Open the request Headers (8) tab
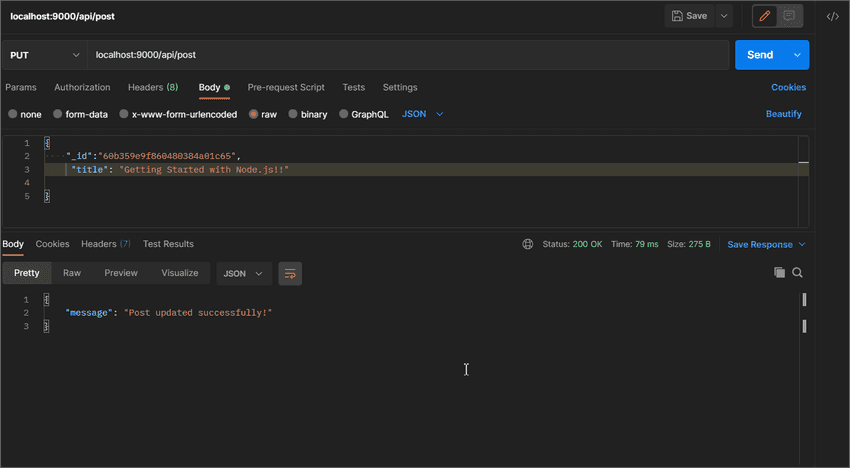 click(x=153, y=87)
